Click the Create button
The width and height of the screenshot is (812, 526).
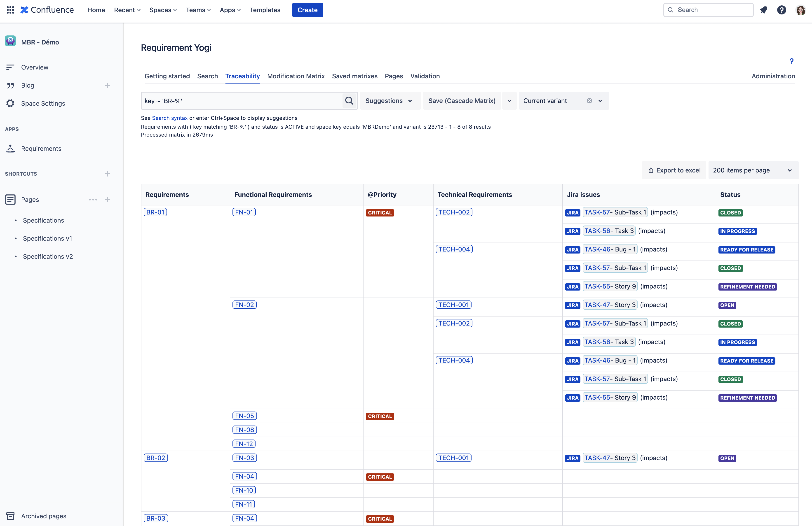307,10
